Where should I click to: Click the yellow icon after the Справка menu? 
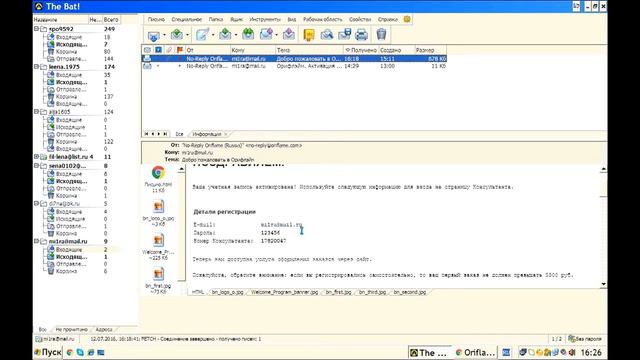[x=407, y=19]
